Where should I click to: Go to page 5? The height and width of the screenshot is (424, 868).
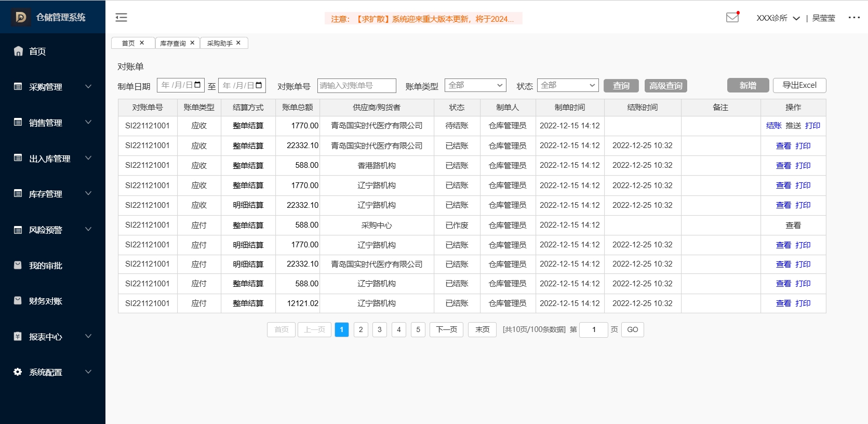point(418,329)
